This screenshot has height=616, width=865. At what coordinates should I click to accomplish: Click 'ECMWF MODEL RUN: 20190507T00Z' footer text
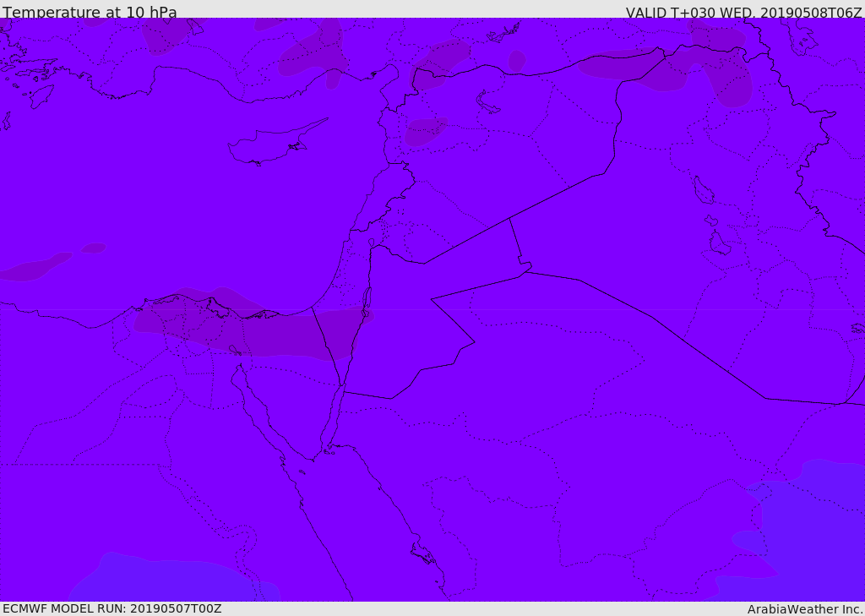(112, 608)
